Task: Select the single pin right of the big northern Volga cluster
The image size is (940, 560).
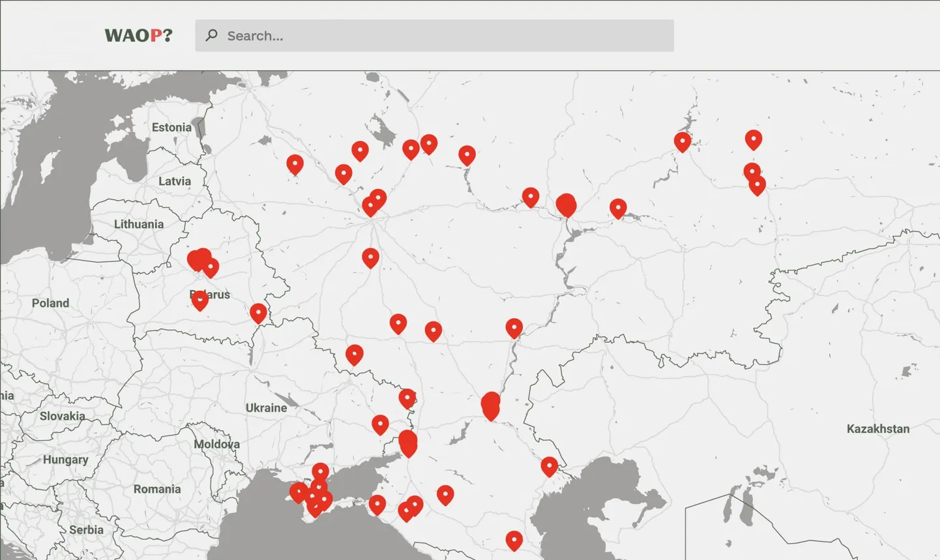Action: 618,209
